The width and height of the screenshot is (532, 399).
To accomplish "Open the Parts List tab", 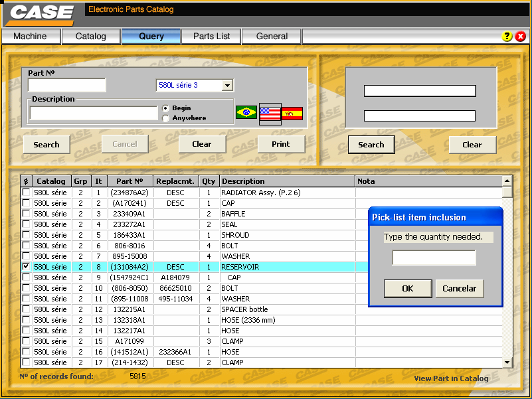I will click(211, 37).
